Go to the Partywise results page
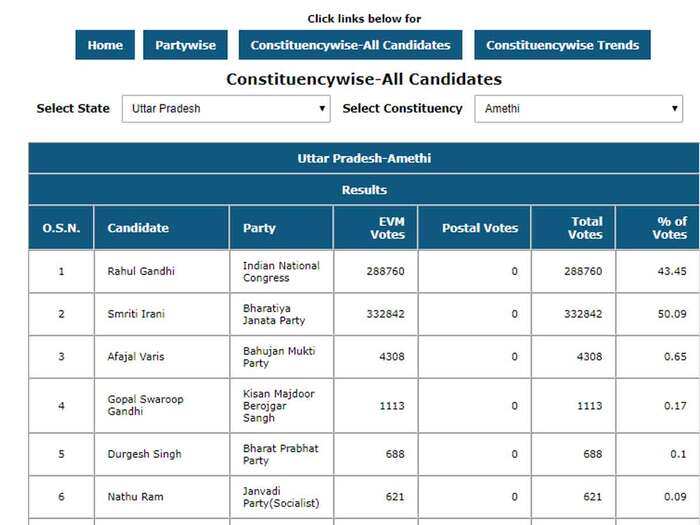 (x=185, y=45)
